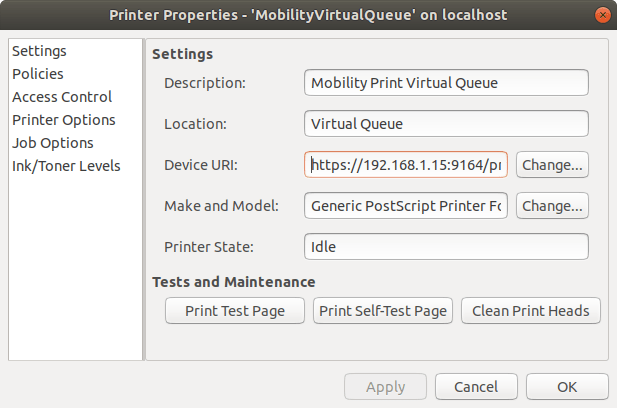Click Clean Print Heads button

[x=531, y=311]
